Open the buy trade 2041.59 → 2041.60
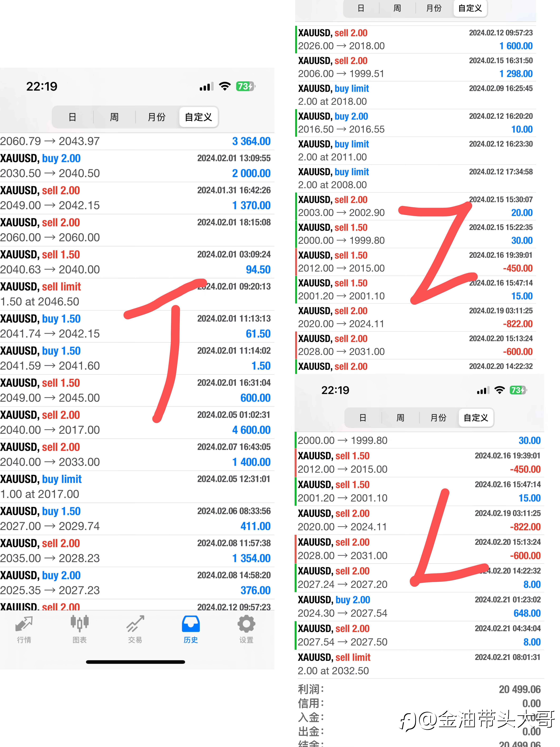This screenshot has height=747, width=560. [137, 358]
